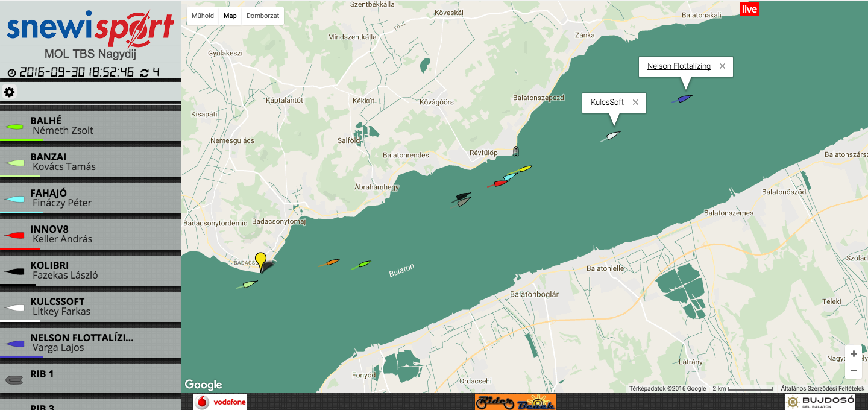This screenshot has width=868, height=410.
Task: Select the KULCSSOFT Litkey Farkas entry
Action: [x=90, y=306]
